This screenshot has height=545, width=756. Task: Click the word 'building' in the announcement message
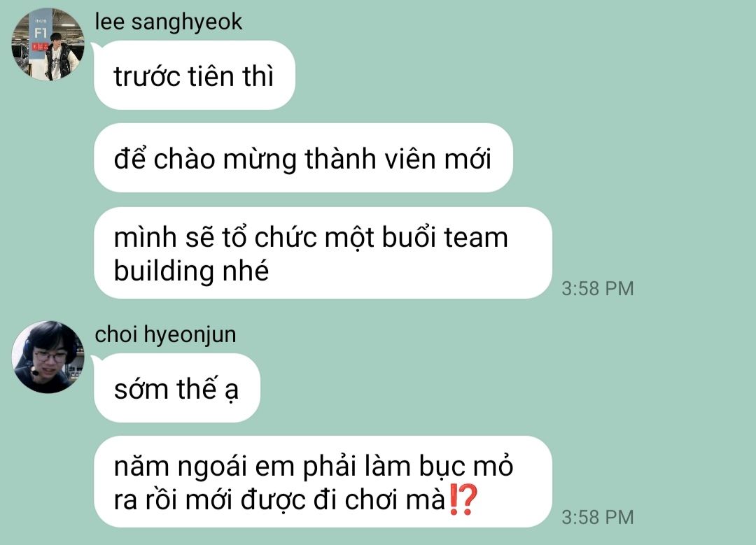164,271
